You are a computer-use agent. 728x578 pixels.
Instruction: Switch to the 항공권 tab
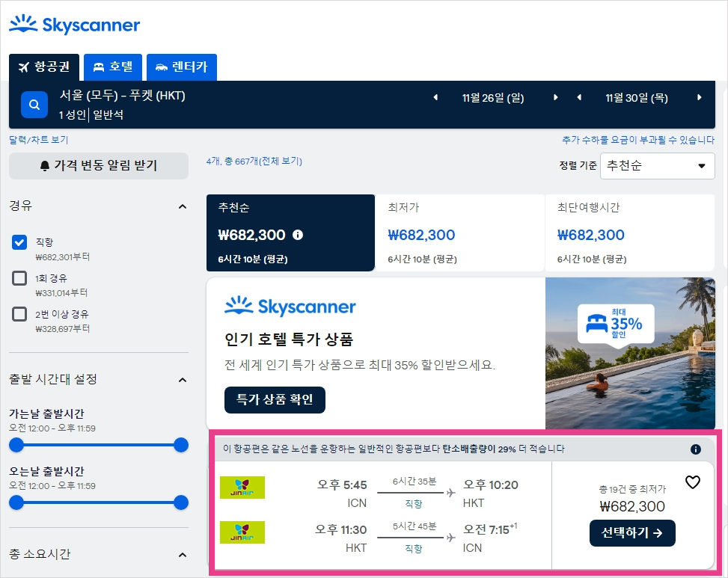pyautogui.click(x=44, y=67)
